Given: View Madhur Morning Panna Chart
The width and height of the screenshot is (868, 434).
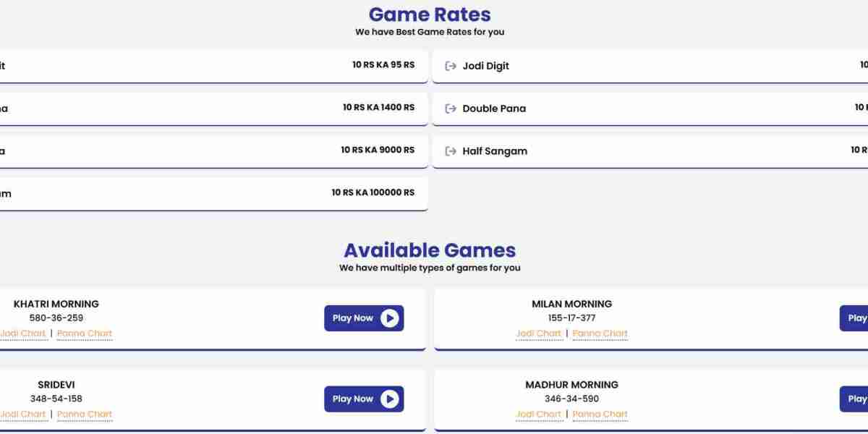Looking at the screenshot, I should coord(600,414).
